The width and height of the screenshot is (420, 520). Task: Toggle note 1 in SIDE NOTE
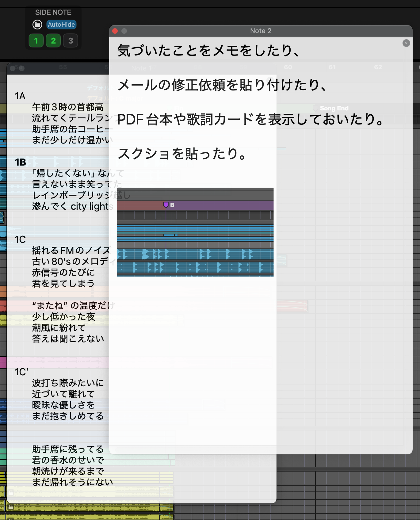[x=36, y=40]
